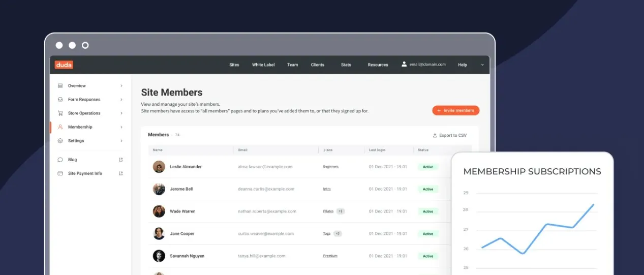
Task: Expand the Membership section chevron
Action: pos(121,127)
